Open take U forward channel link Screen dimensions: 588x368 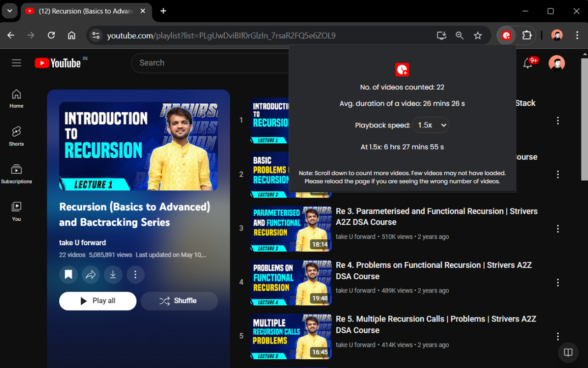(82, 242)
